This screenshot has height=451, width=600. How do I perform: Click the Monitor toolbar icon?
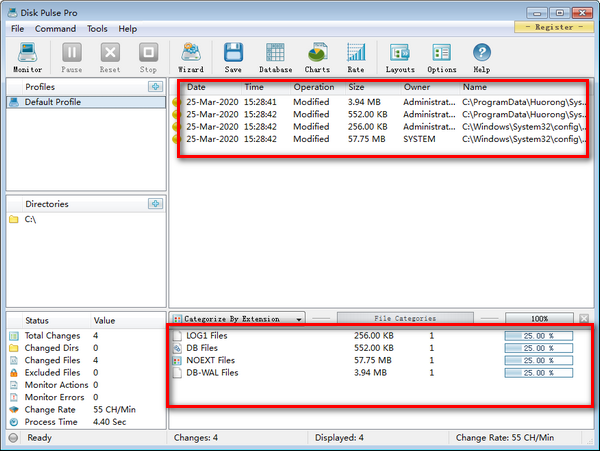point(28,58)
